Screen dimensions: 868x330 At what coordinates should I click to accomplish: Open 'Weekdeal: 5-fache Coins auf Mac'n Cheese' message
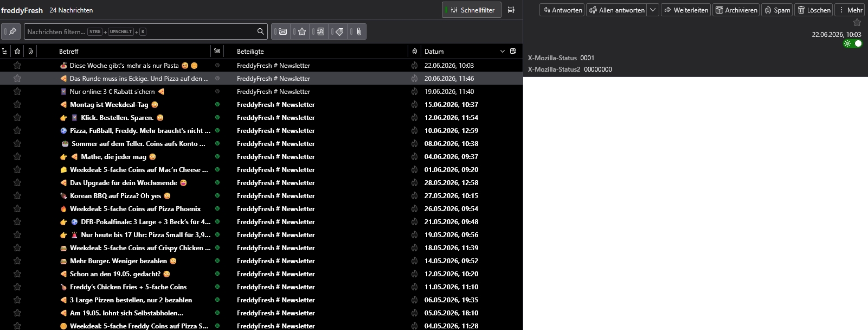click(x=261, y=169)
